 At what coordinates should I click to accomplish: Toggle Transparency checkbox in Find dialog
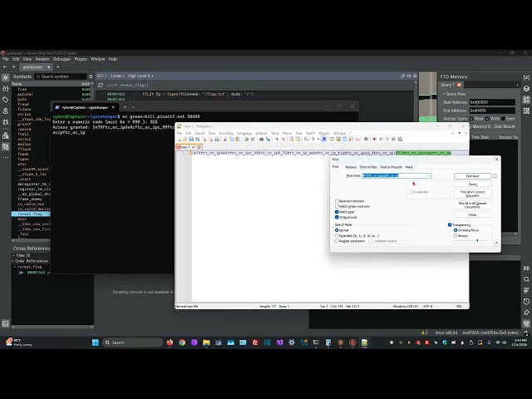[x=450, y=225]
